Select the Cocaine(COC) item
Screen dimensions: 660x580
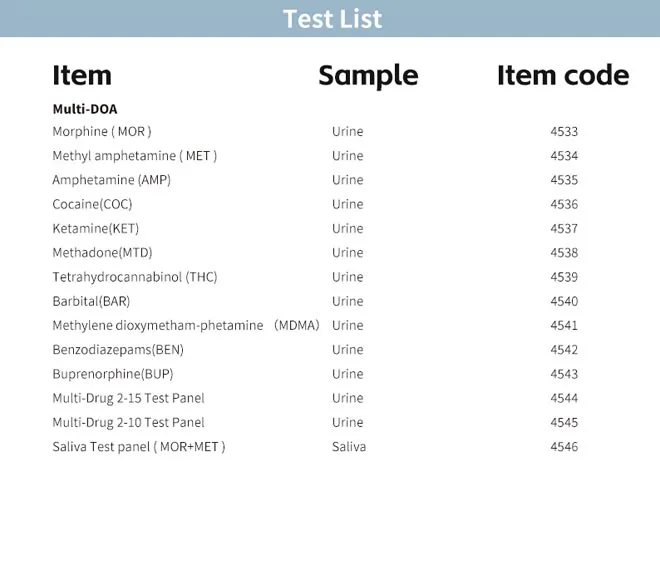[x=92, y=204]
